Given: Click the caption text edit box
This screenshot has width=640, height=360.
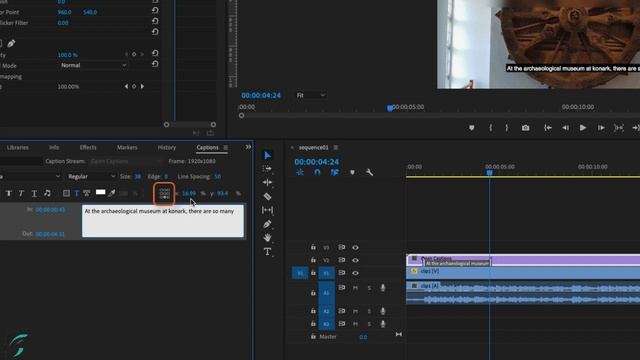Looking at the screenshot, I should [163, 221].
